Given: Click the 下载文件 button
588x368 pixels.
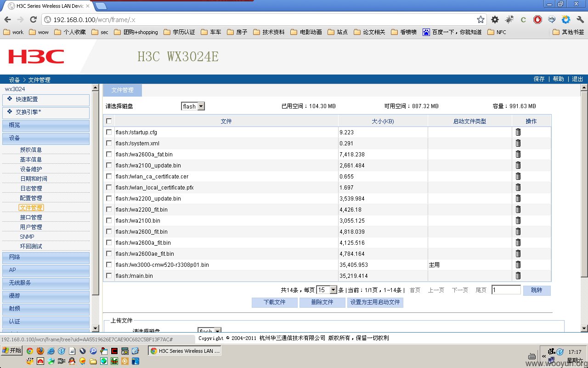Looking at the screenshot, I should [x=274, y=303].
